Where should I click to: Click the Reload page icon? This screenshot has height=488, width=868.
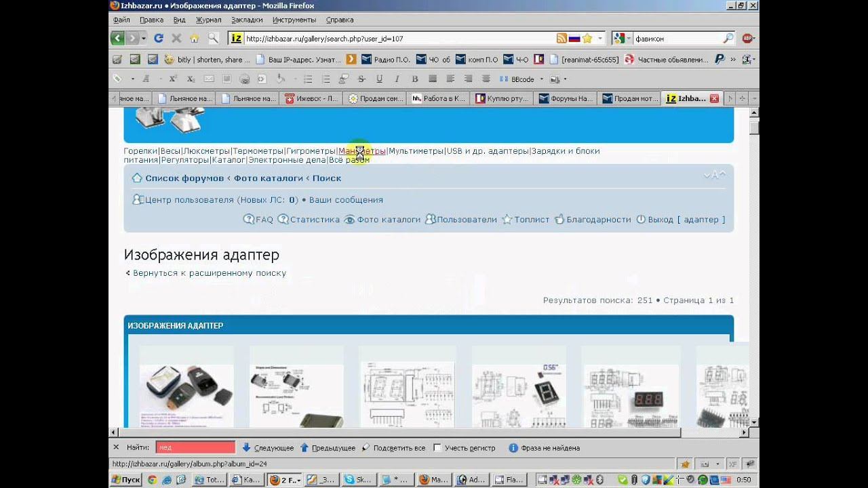[x=159, y=39]
